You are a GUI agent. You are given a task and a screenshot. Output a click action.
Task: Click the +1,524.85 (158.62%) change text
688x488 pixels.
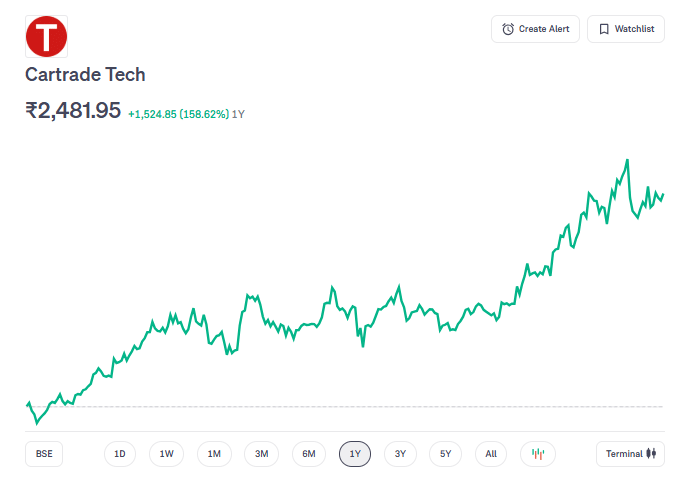coord(178,114)
